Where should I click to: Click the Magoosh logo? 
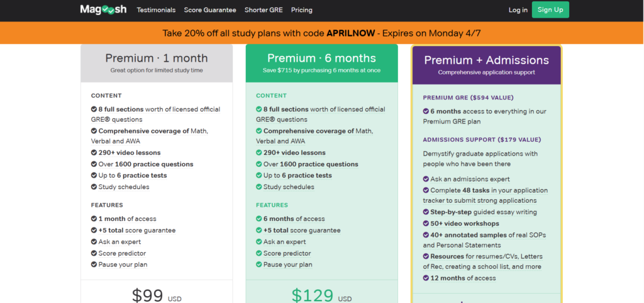[x=104, y=10]
